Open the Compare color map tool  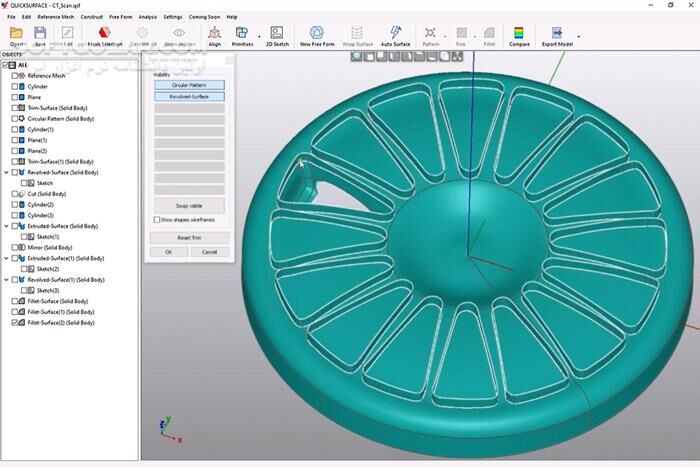tap(519, 35)
